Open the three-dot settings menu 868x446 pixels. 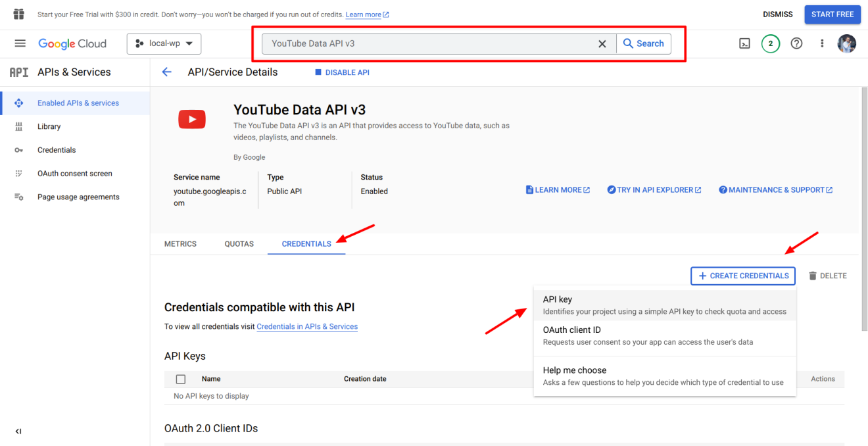[x=822, y=43]
